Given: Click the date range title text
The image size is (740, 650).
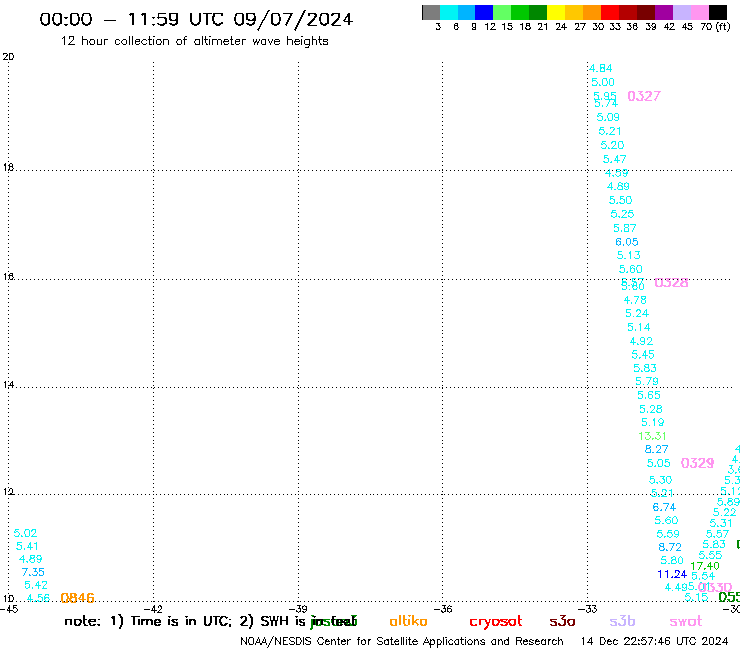Looking at the screenshot, I should 196,19.
